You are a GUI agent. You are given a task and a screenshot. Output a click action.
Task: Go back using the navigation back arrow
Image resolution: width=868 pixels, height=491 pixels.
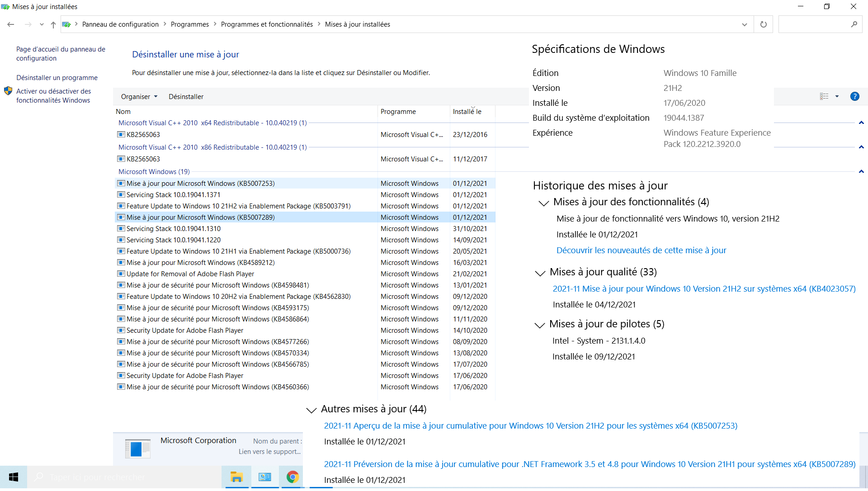pyautogui.click(x=11, y=24)
